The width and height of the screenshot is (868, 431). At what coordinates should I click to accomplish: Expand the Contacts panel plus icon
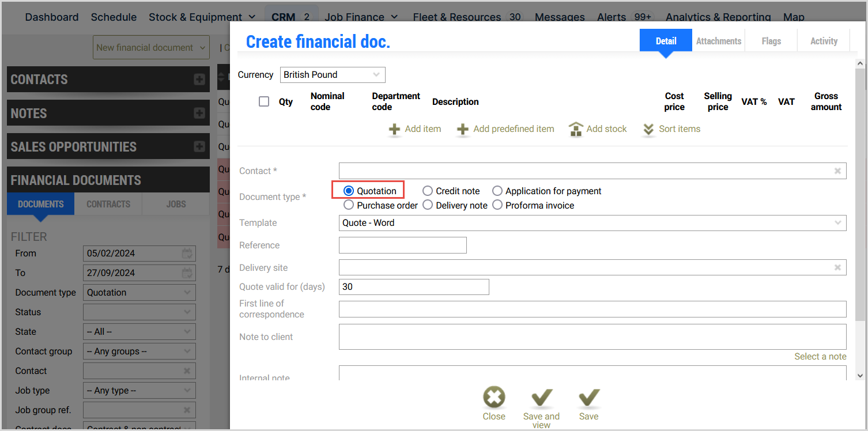[199, 80]
